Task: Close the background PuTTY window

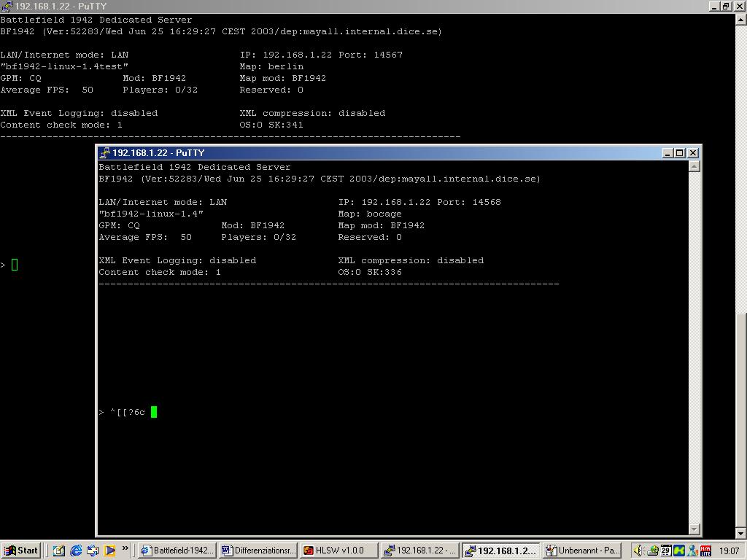Action: pos(739,6)
